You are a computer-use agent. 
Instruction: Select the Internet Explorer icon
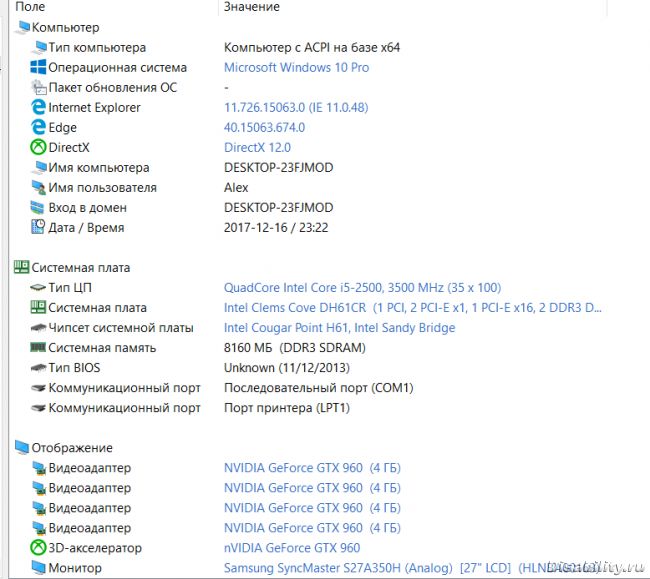coord(39,108)
